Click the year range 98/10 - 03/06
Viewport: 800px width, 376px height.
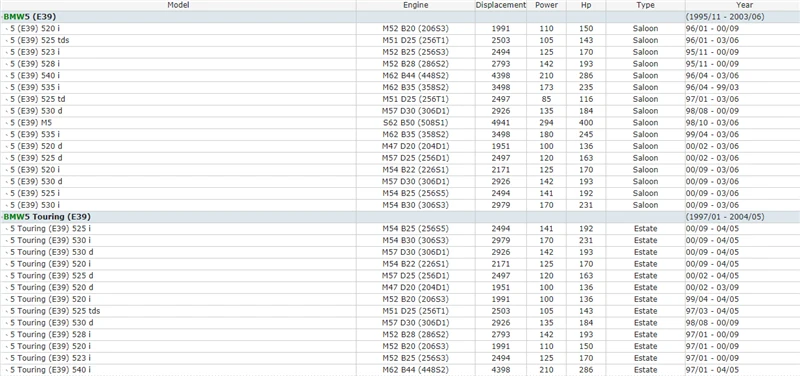point(712,122)
